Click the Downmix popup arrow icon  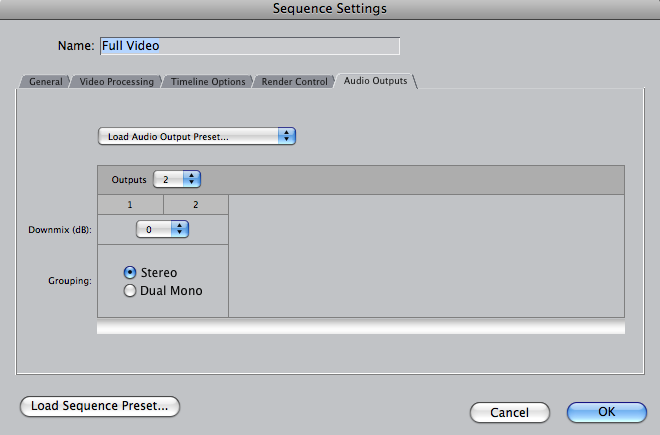tap(180, 229)
